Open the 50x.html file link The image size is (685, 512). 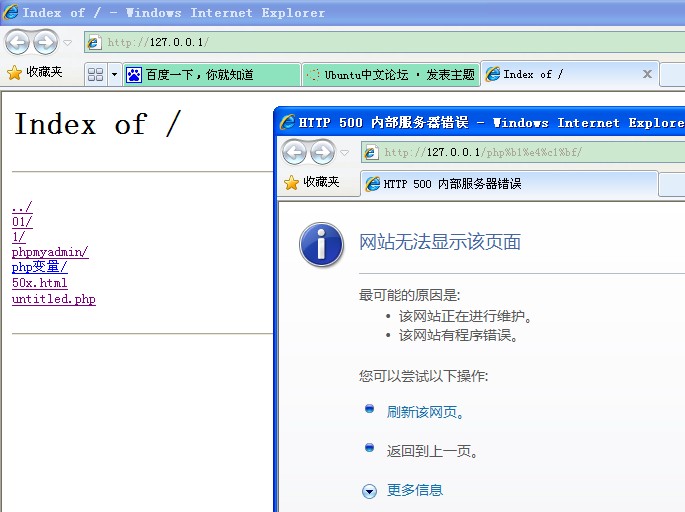[x=40, y=283]
